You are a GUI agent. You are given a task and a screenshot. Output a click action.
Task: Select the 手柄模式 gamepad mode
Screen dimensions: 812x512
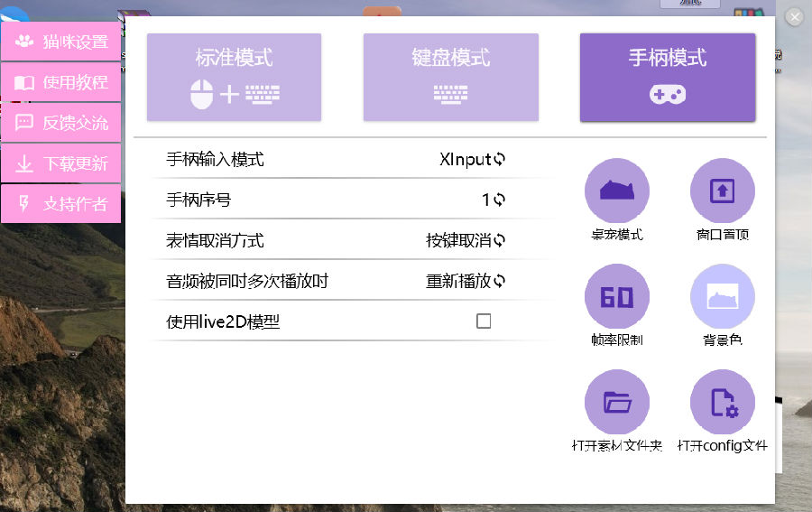coord(667,77)
